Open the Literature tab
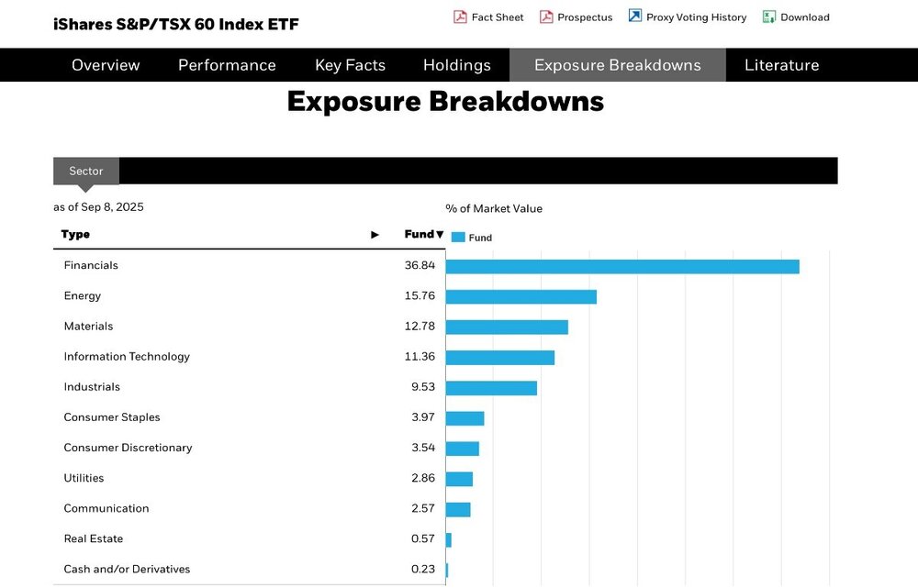The image size is (918, 588). click(781, 65)
